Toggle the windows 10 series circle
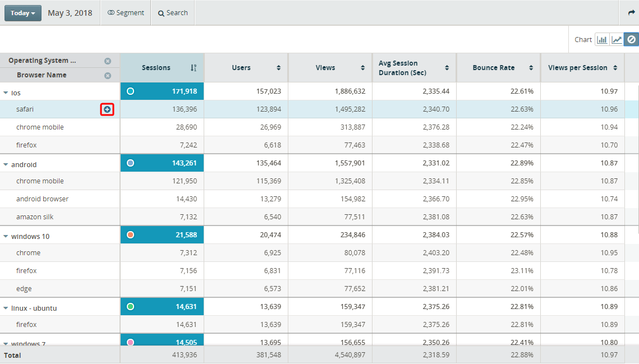The image size is (639, 364). pos(130,235)
